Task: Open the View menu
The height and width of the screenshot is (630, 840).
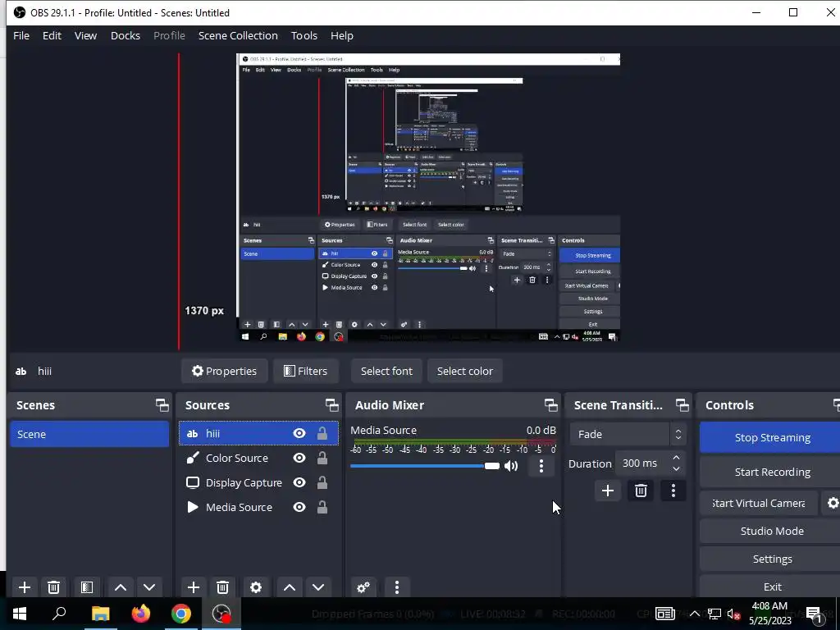Action: [x=85, y=35]
